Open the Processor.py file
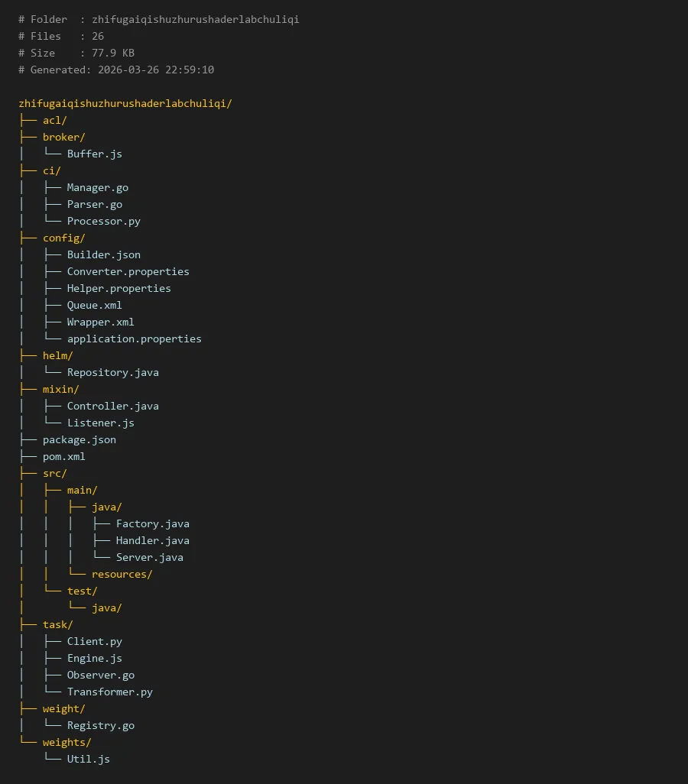688x784 pixels. pos(103,221)
